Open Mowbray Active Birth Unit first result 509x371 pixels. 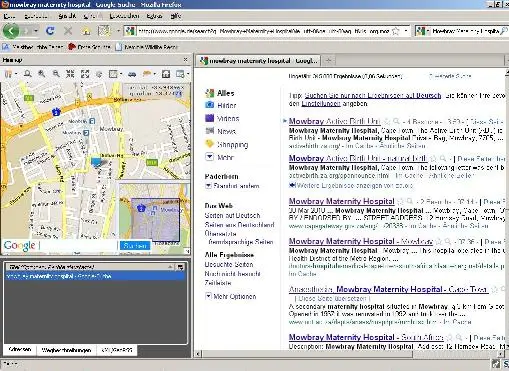(334, 121)
